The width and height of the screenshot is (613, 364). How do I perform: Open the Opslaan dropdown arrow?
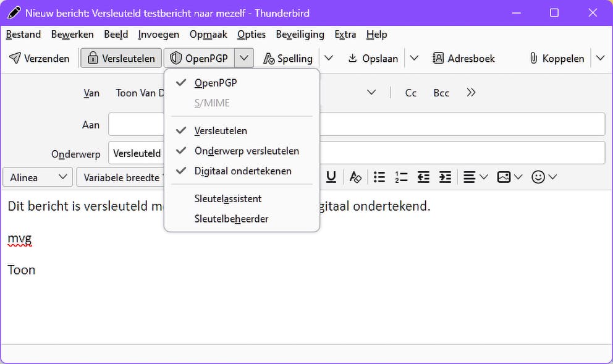click(x=414, y=58)
